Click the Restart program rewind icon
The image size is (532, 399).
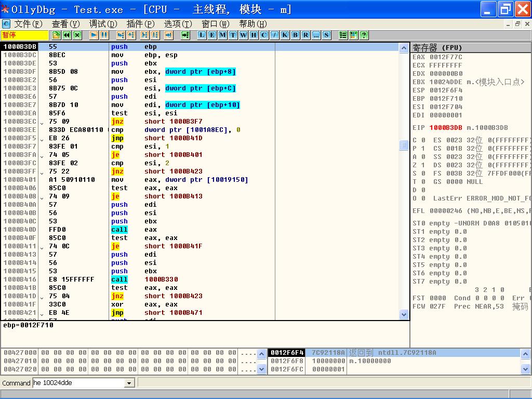pos(67,35)
